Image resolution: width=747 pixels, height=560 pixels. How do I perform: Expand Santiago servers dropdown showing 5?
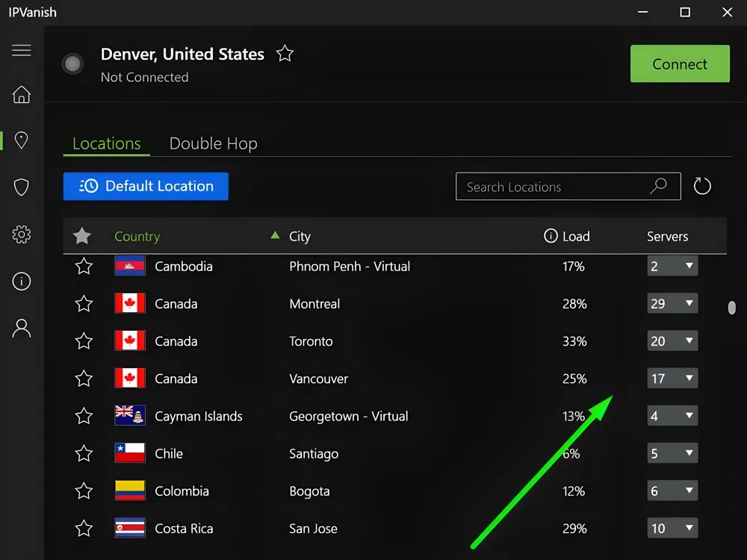pyautogui.click(x=672, y=453)
